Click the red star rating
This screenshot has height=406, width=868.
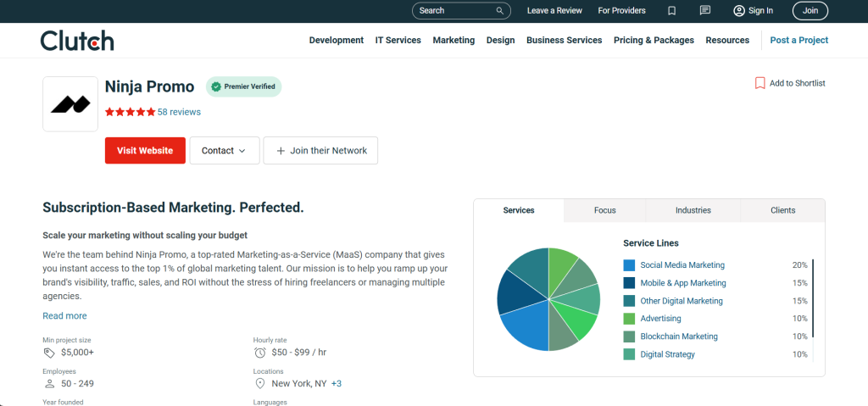pos(130,112)
